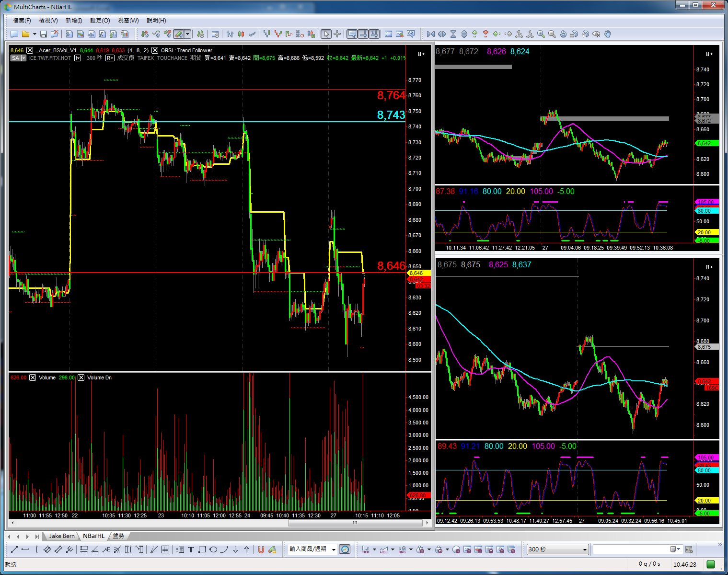
Task: Toggle main chart price scale collapse button
Action: pyautogui.click(x=421, y=54)
